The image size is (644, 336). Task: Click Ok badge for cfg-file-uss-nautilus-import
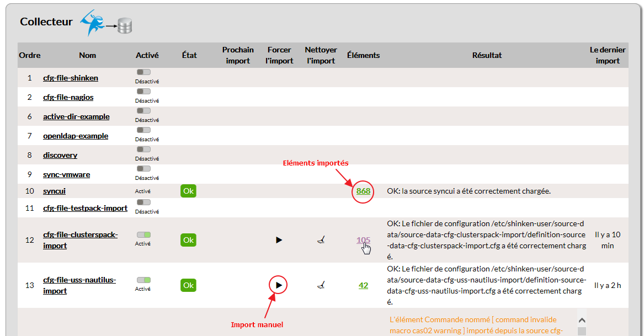[188, 285]
